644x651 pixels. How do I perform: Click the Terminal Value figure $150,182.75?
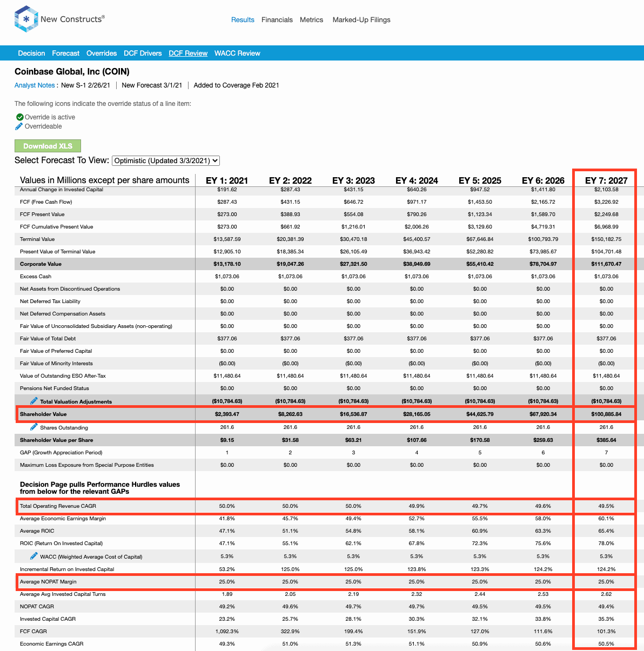(606, 239)
